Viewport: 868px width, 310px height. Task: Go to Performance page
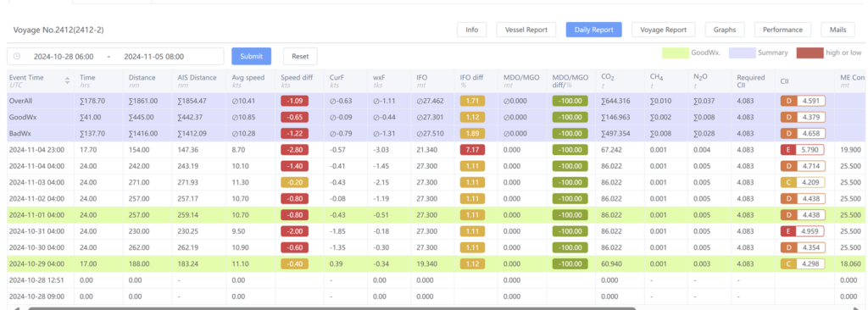click(x=782, y=30)
